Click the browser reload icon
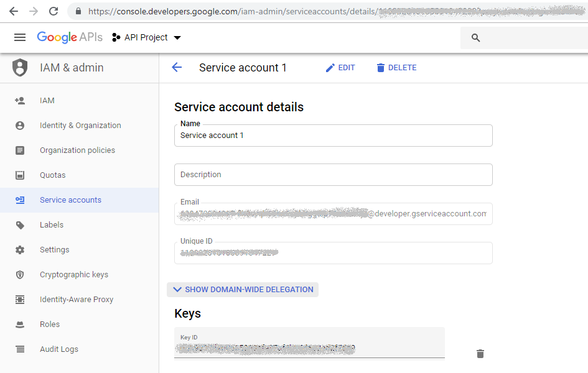Viewport: 588px width, 373px height. (x=54, y=11)
